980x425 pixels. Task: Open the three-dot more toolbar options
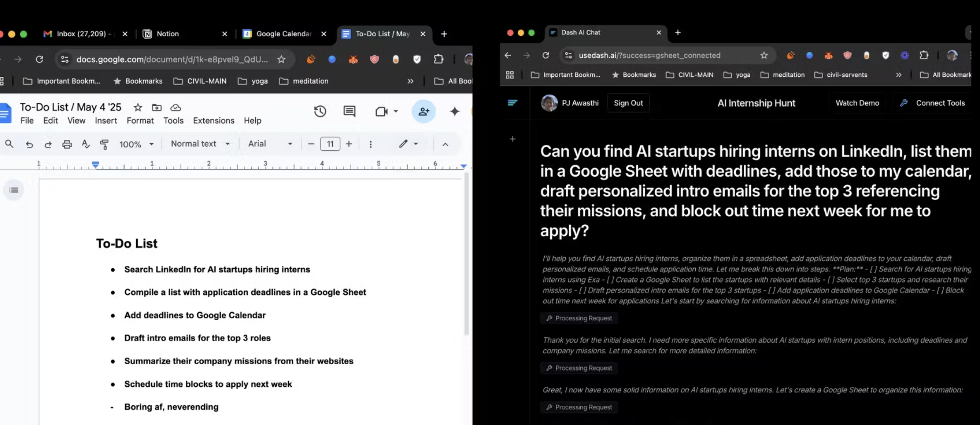pyautogui.click(x=370, y=144)
